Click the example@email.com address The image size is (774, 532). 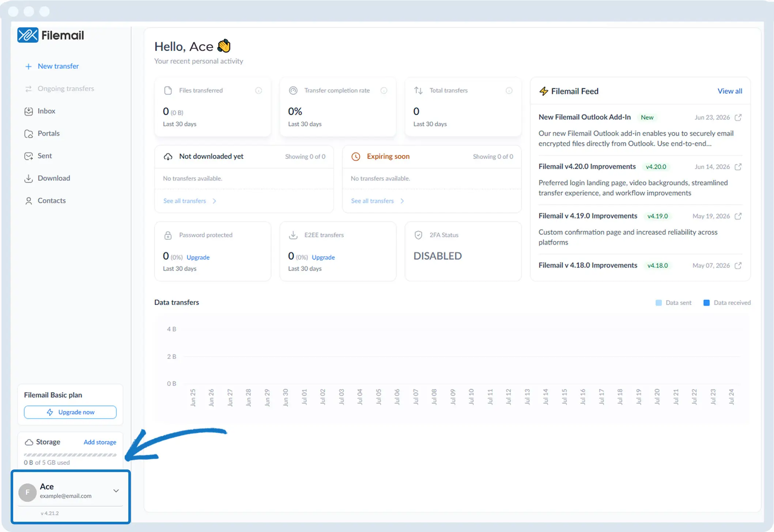66,496
